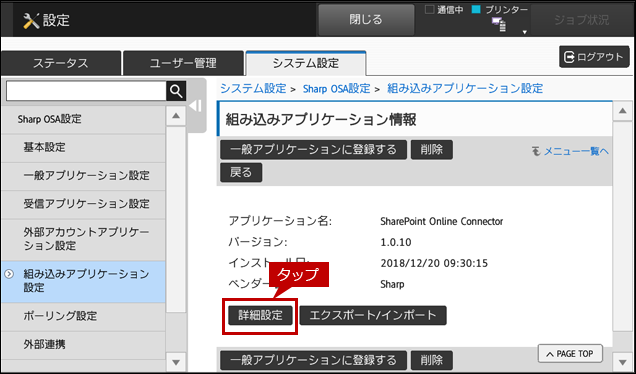Click the search magnifier icon
636x374 pixels.
[176, 91]
